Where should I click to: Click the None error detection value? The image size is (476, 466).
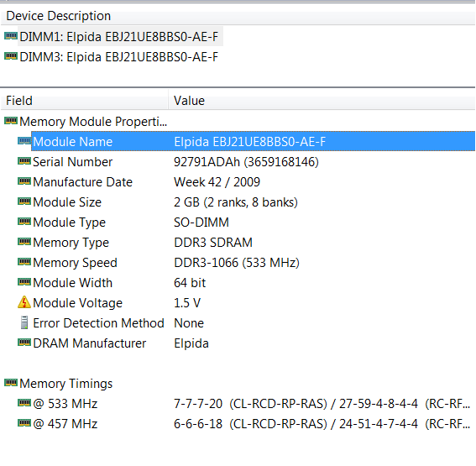pos(189,323)
